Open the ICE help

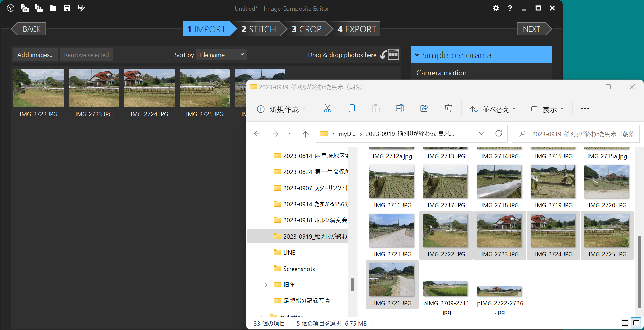[x=510, y=8]
